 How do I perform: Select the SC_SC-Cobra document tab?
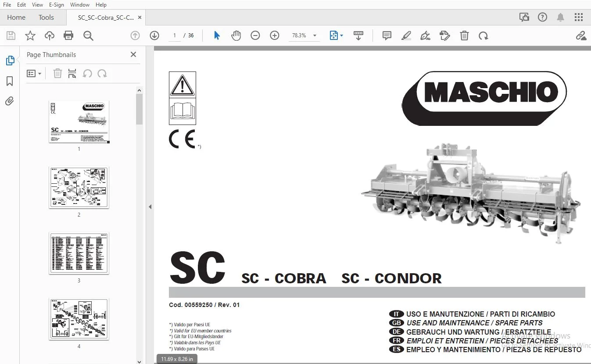[106, 18]
